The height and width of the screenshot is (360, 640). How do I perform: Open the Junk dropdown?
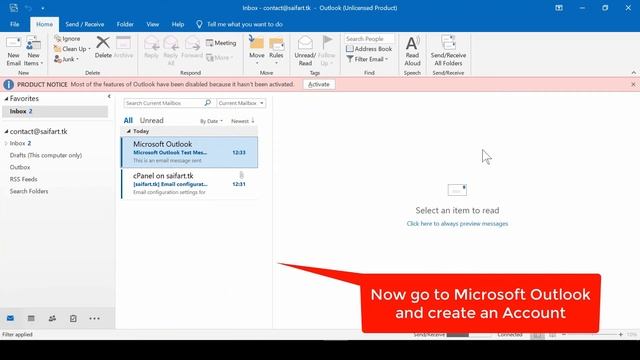66,59
